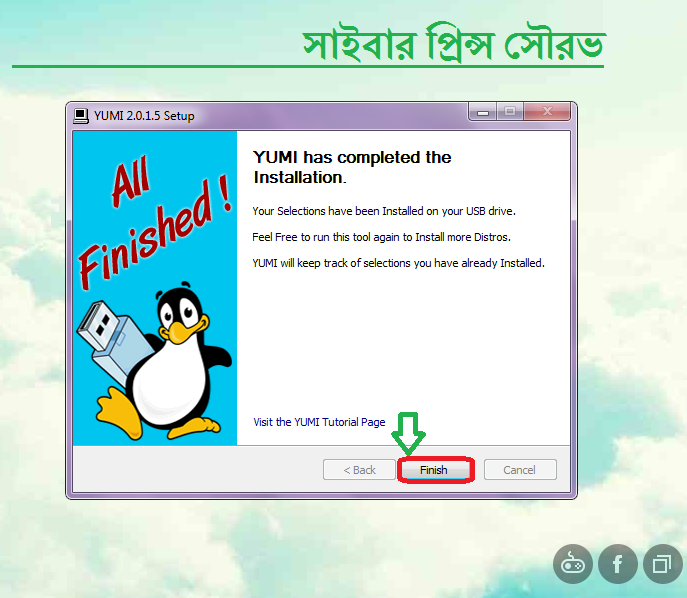The image size is (687, 598).
Task: Open the Facebook icon
Action: (x=618, y=564)
